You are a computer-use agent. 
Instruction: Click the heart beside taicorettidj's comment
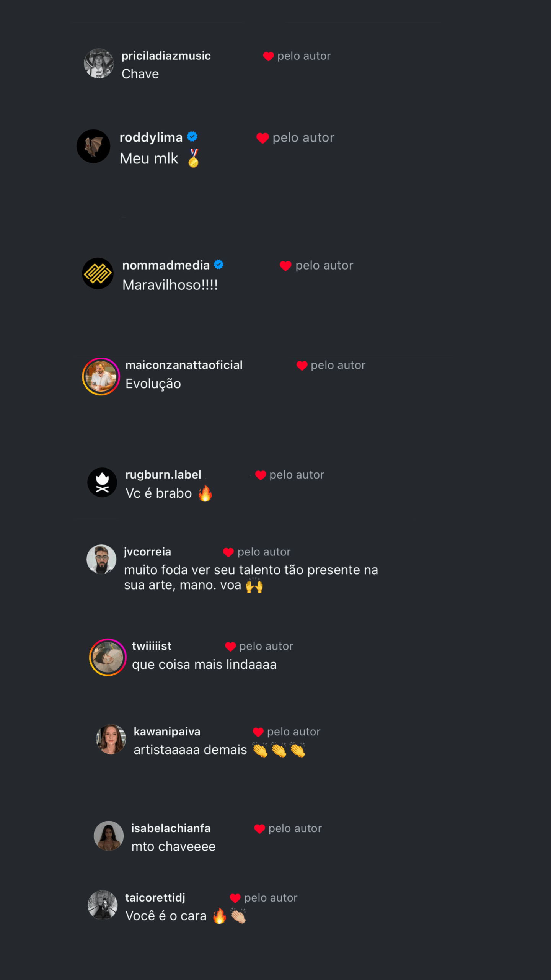pyautogui.click(x=235, y=898)
